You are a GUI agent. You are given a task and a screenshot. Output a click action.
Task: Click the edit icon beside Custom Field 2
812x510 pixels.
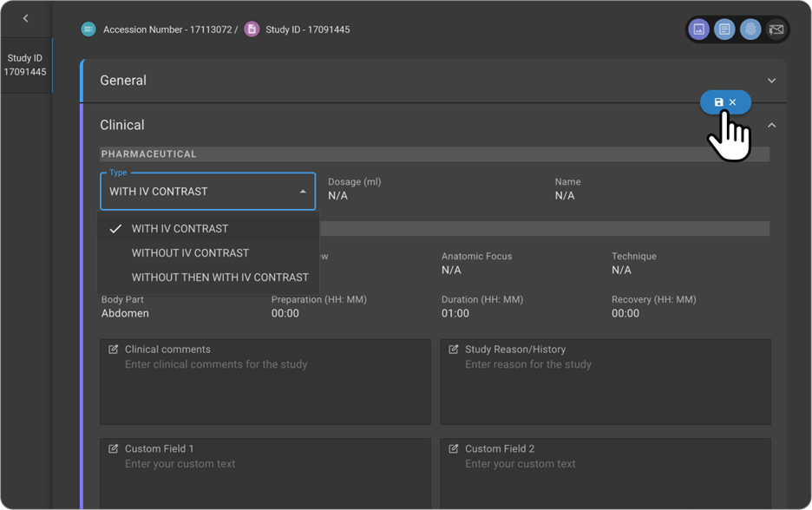tap(452, 448)
